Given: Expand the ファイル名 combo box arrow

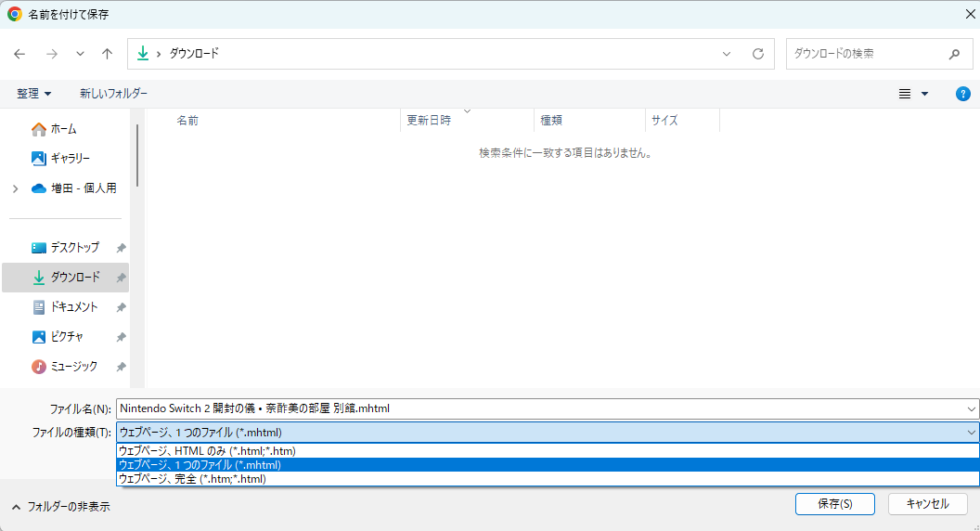Looking at the screenshot, I should [x=972, y=409].
